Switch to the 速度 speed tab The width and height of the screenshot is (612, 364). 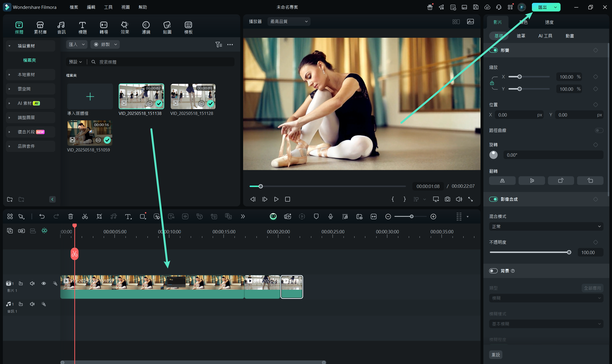tap(549, 22)
